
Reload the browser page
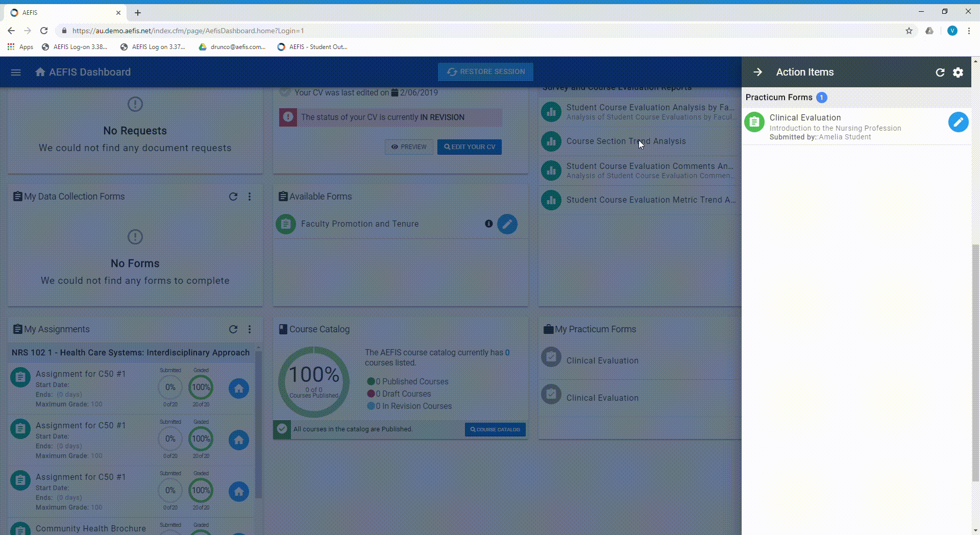click(x=44, y=31)
